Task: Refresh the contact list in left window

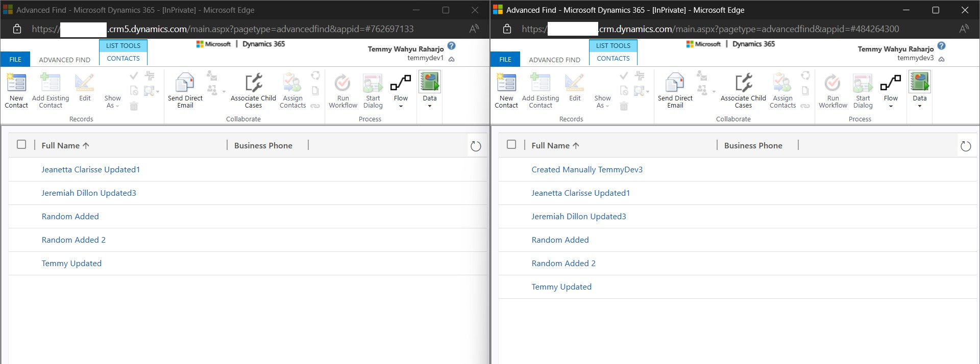Action: click(476, 146)
